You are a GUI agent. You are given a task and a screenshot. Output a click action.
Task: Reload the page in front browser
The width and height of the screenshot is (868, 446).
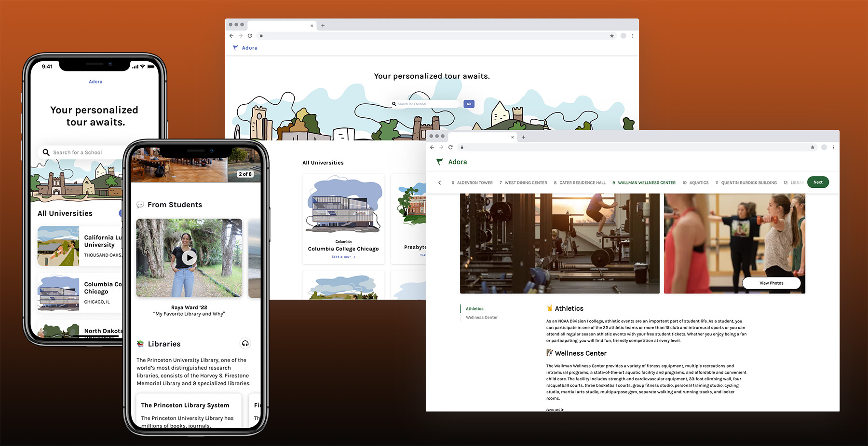tap(450, 147)
